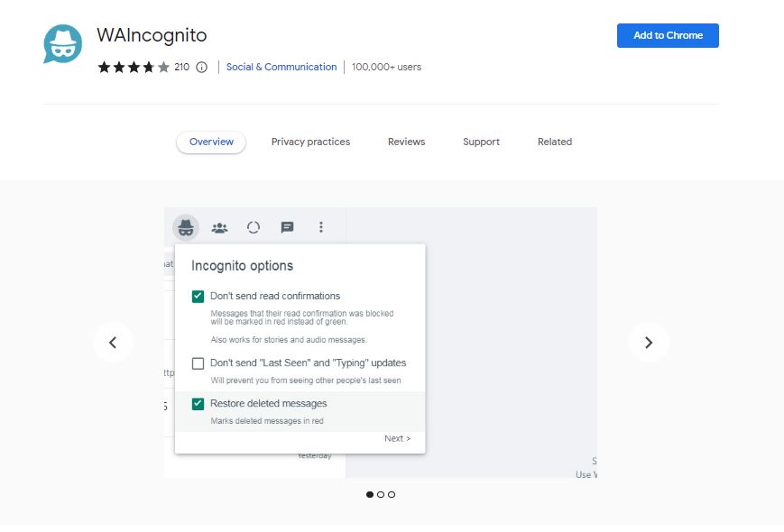Click the rating info icon
Screen dimensions: 784x532
[x=201, y=68]
